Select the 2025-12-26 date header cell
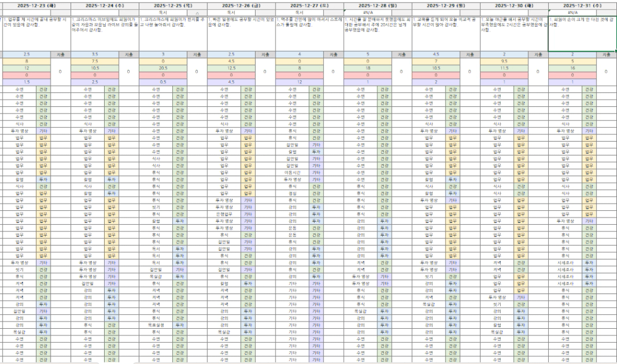The width and height of the screenshot is (617, 364). (x=241, y=6)
